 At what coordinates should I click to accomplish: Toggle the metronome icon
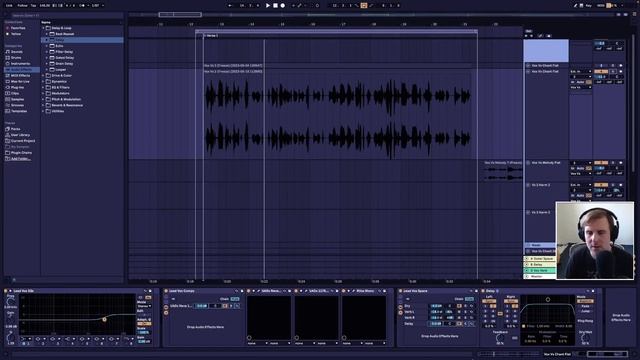coord(83,6)
